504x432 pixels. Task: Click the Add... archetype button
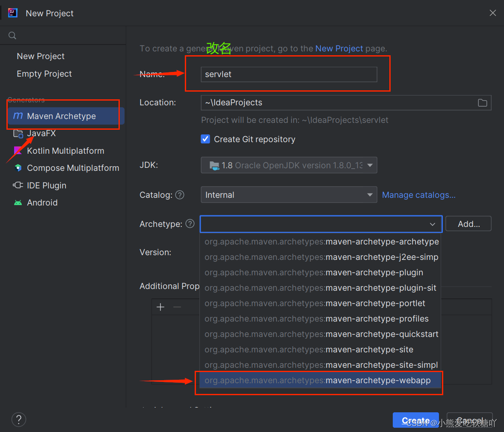pyautogui.click(x=468, y=224)
